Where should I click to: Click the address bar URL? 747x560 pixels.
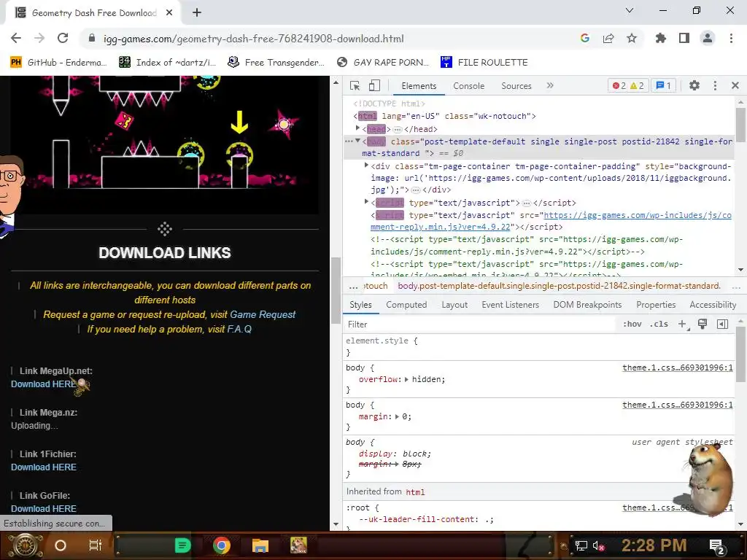(253, 39)
